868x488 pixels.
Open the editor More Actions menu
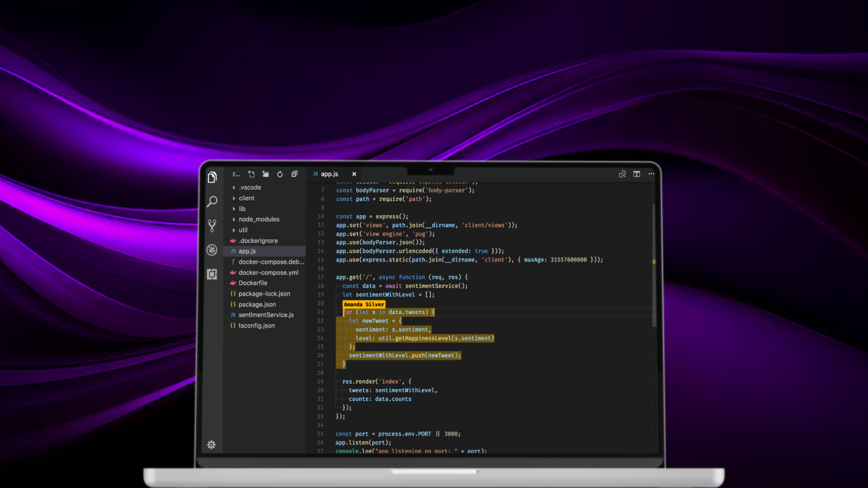[651, 174]
